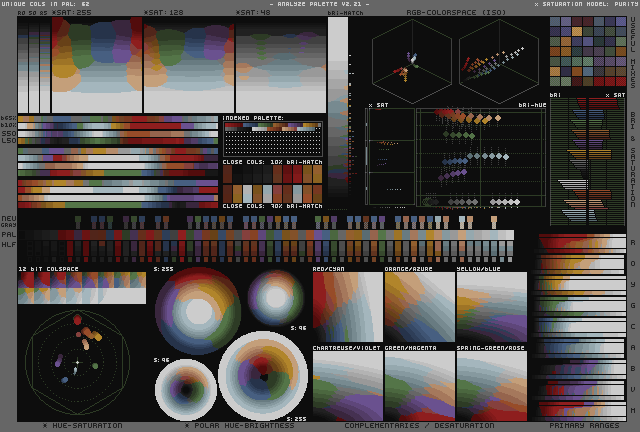
Task: Click the Analyze Palette v2.21 title
Action: pos(319,4)
